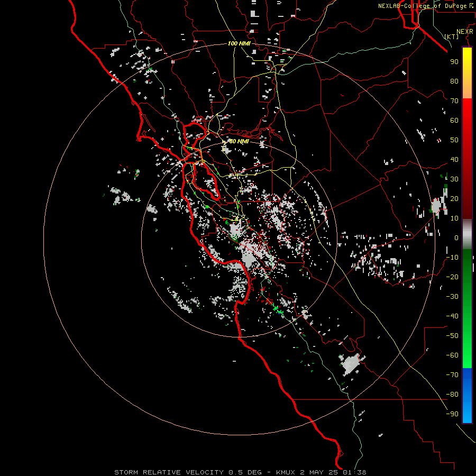Image resolution: width=476 pixels, height=476 pixels.
Task: Select the 80 value on velocity scale
Action: [x=454, y=81]
